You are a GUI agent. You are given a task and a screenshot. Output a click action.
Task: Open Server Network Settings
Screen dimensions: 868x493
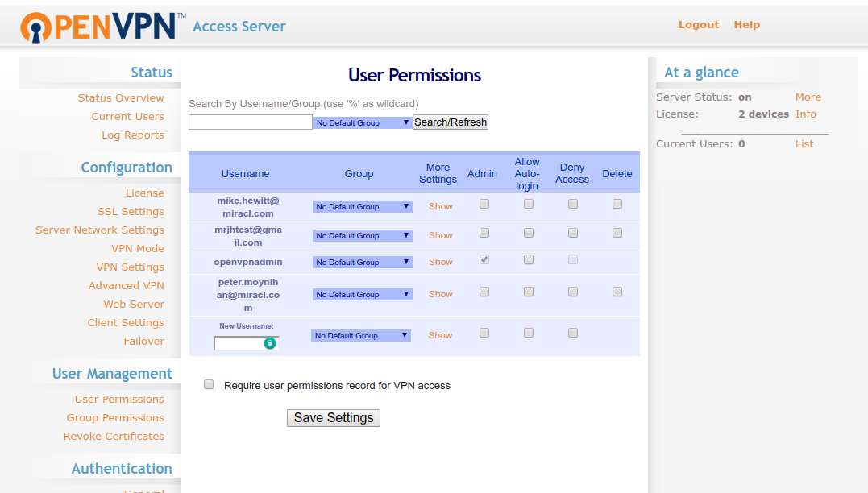coord(100,230)
